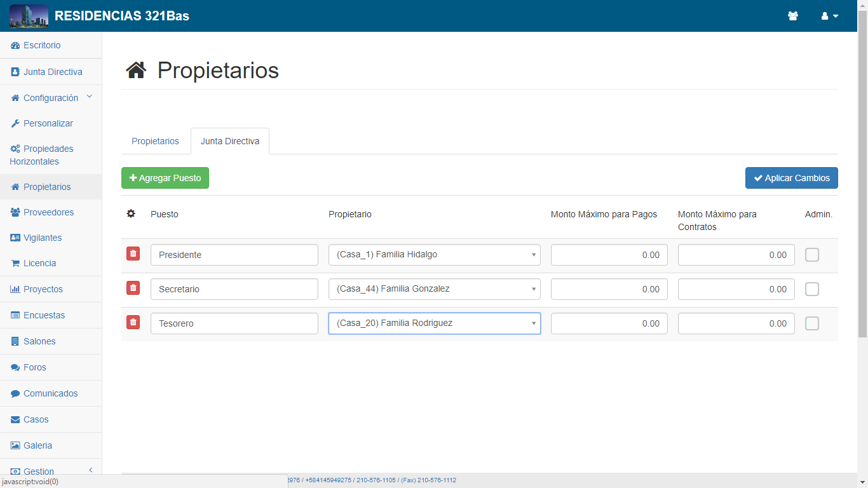This screenshot has width=868, height=488.
Task: Select the Junta Directiva tab
Action: pyautogui.click(x=229, y=141)
